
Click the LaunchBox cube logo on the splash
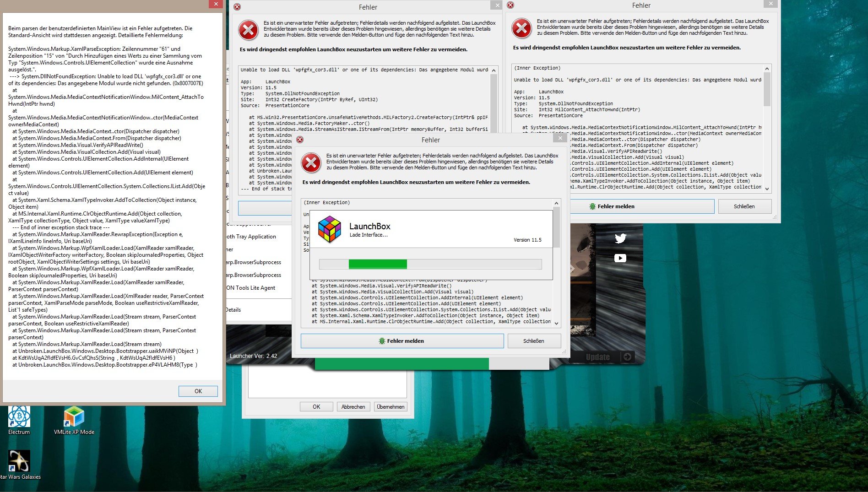pyautogui.click(x=330, y=229)
